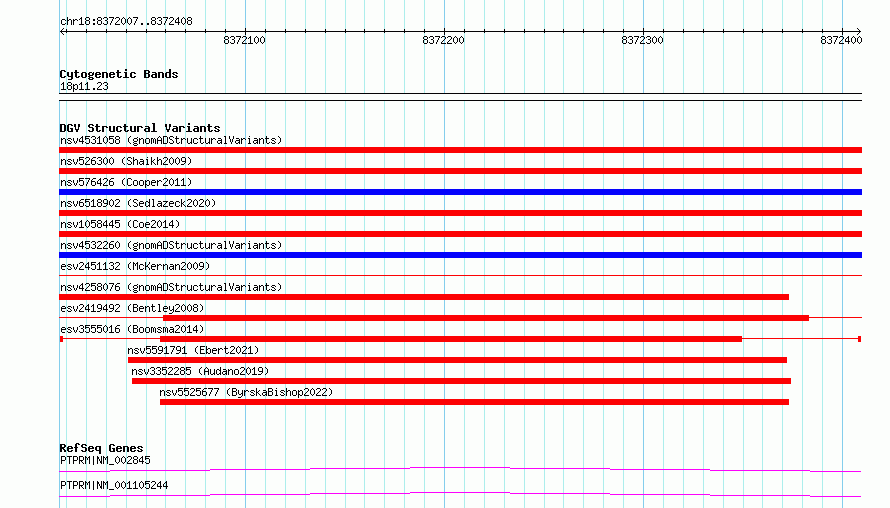Click esv2451132 (McKernan2009) label
This screenshot has width=890, height=508.
click(x=135, y=266)
